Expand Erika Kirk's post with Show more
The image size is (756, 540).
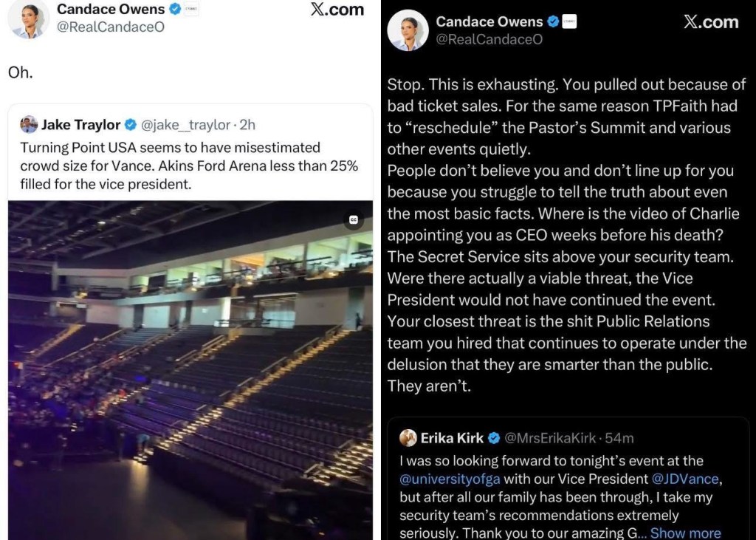click(685, 533)
